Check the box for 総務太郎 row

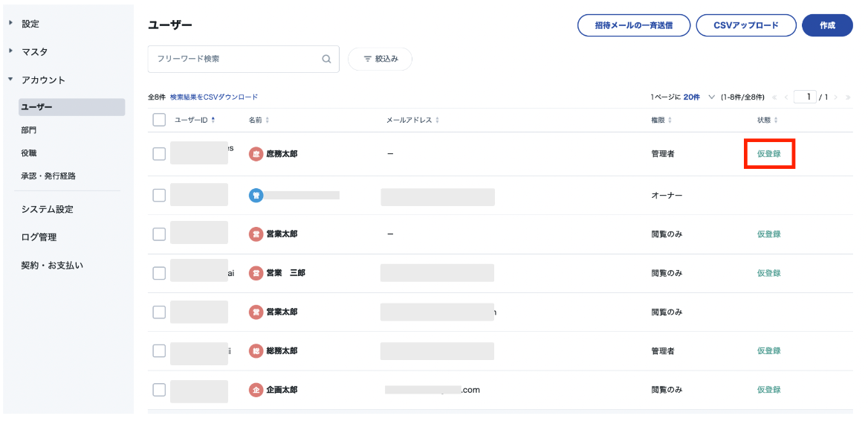(x=159, y=350)
